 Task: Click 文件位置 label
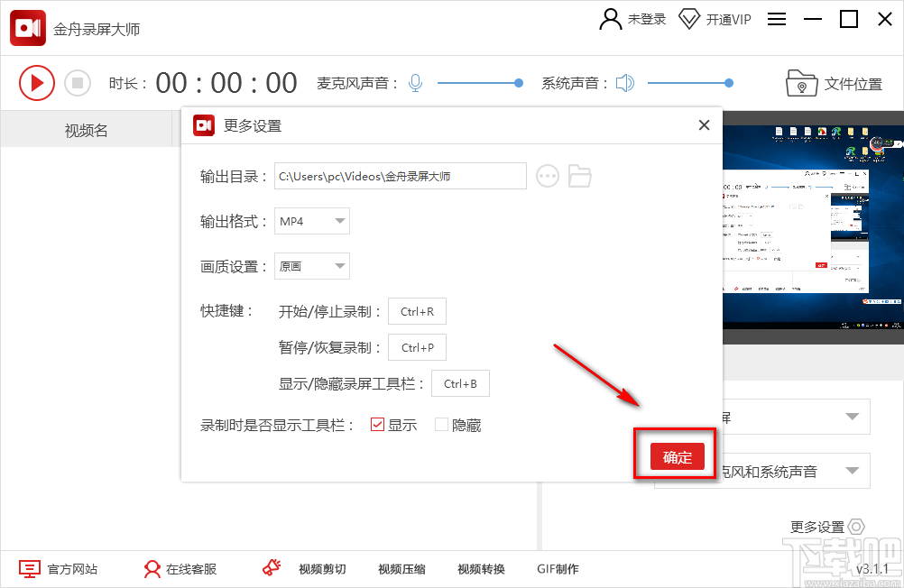pyautogui.click(x=853, y=84)
